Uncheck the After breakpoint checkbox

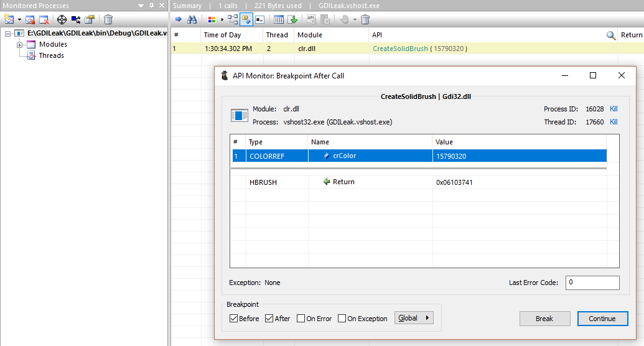coord(269,319)
